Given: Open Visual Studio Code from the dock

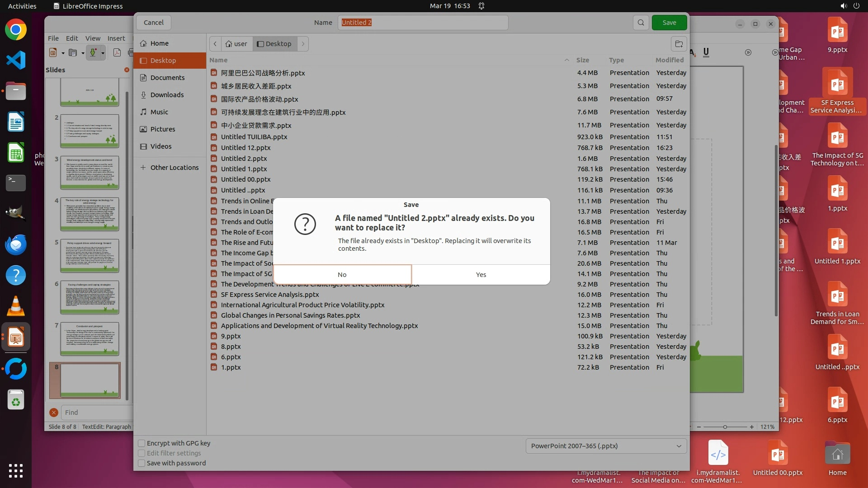Looking at the screenshot, I should pyautogui.click(x=16, y=60).
